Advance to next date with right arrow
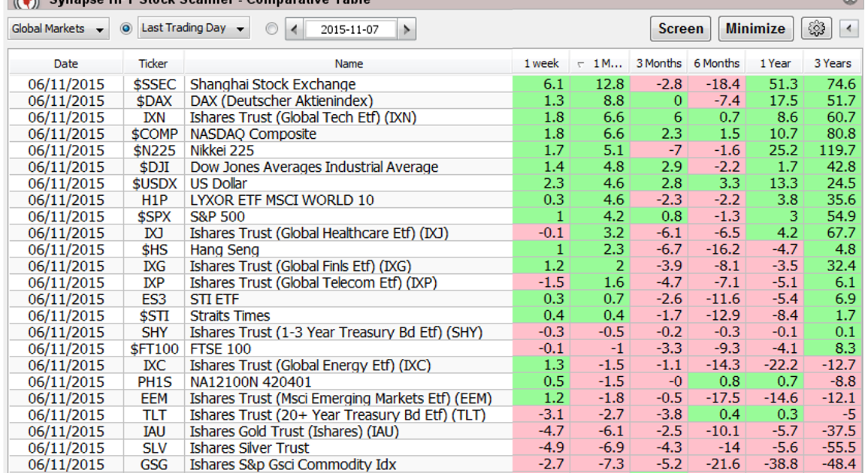This screenshot has height=473, width=868. pos(407,30)
